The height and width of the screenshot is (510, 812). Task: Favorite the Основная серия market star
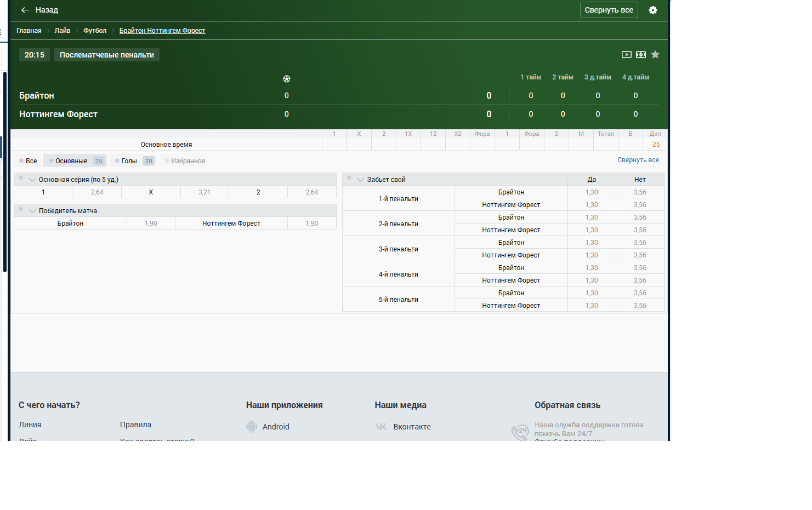click(21, 178)
